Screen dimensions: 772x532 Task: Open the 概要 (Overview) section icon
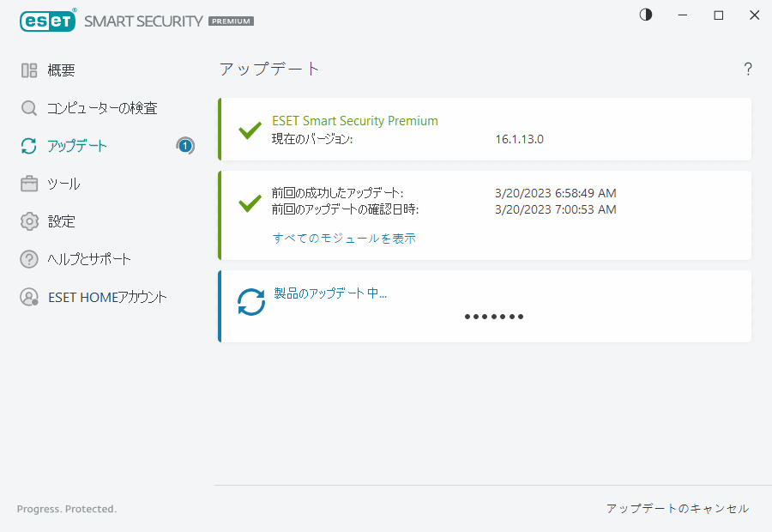(28, 70)
